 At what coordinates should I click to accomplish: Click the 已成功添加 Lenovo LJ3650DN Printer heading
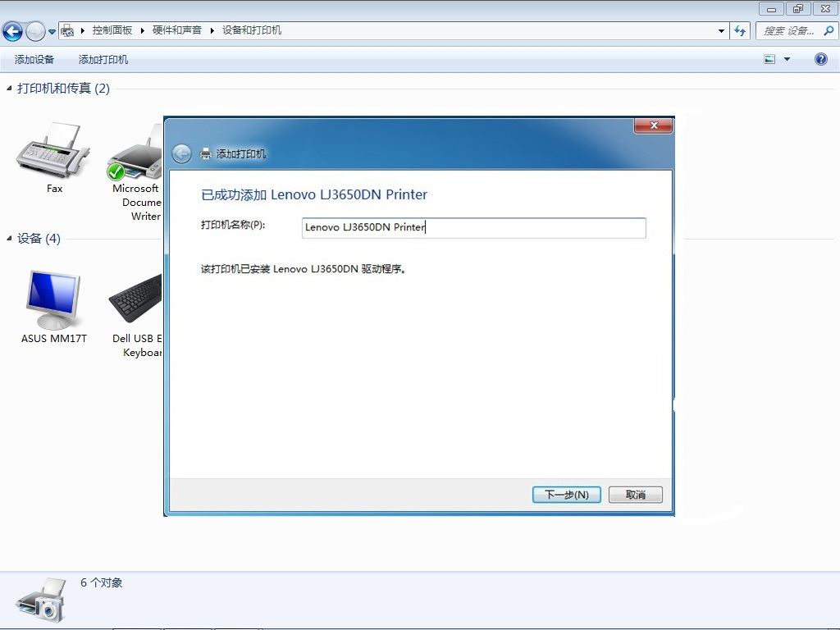[314, 194]
